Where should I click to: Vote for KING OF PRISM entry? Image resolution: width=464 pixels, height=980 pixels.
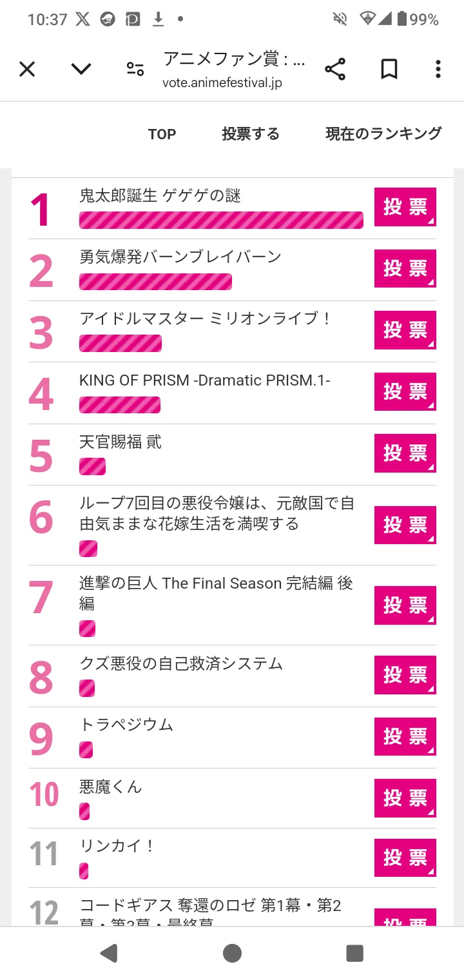405,391
